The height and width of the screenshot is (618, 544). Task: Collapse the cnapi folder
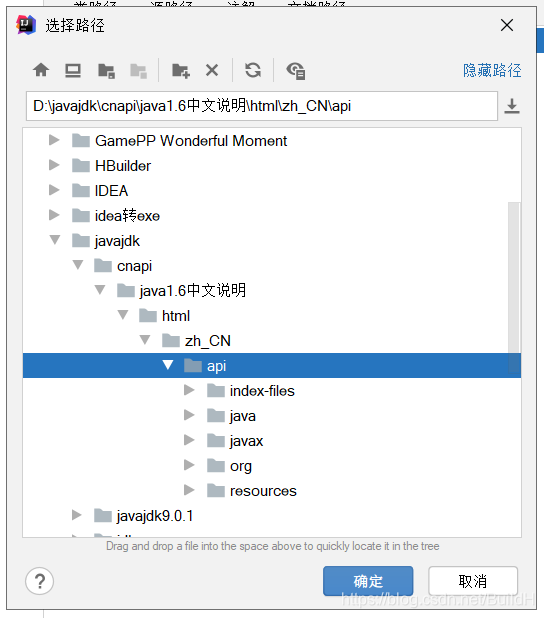pos(78,265)
